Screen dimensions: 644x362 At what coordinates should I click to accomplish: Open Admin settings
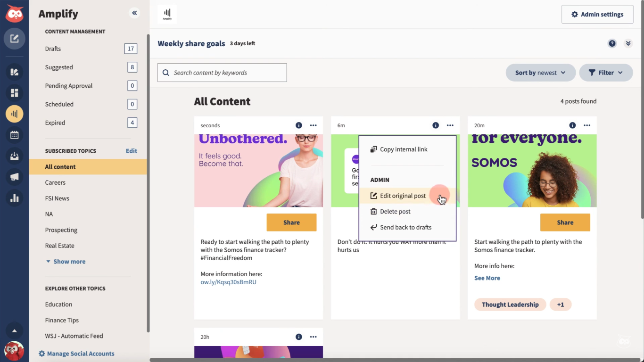tap(597, 14)
